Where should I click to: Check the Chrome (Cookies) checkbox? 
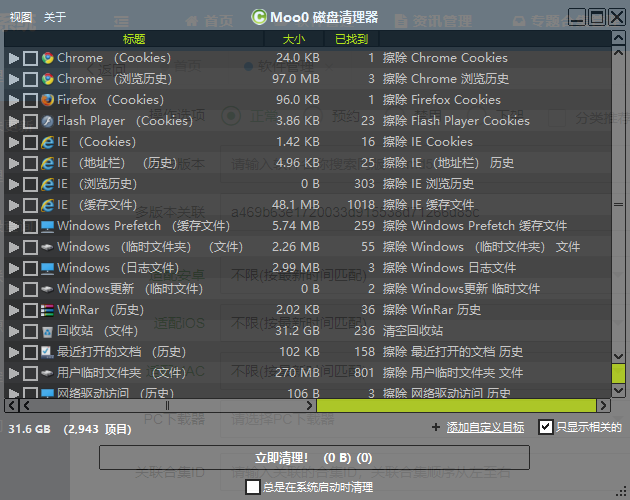pos(30,58)
